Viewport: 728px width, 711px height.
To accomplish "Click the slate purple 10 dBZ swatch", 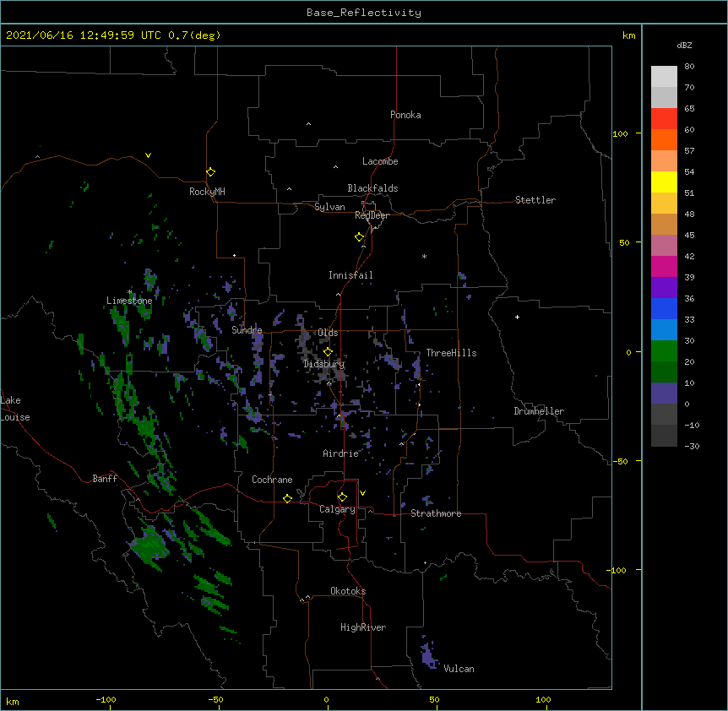I will click(x=664, y=393).
